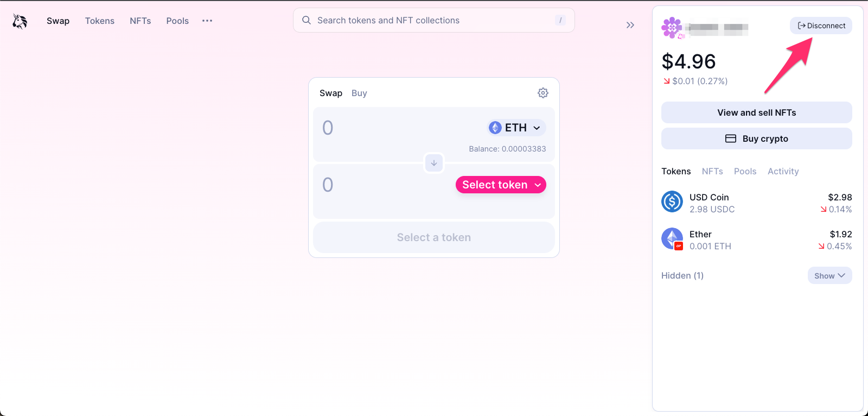Open the NFTs tab in wallet panel

tap(712, 171)
